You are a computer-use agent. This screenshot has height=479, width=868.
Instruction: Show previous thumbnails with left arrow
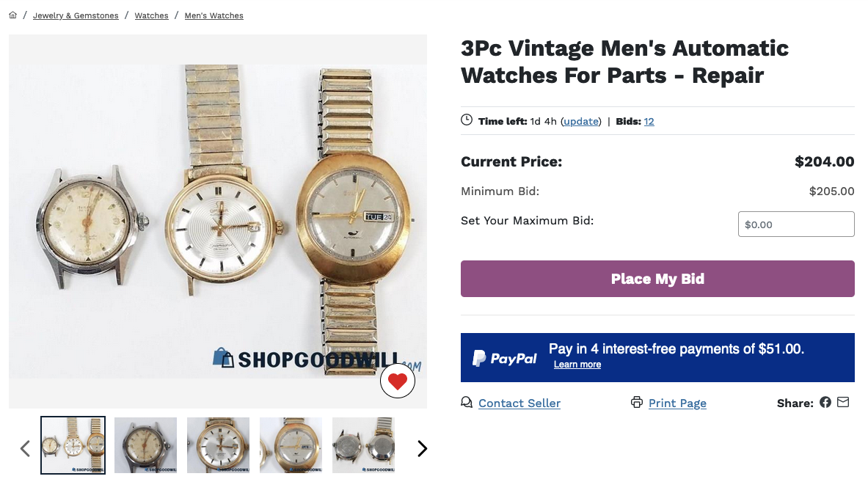(25, 448)
